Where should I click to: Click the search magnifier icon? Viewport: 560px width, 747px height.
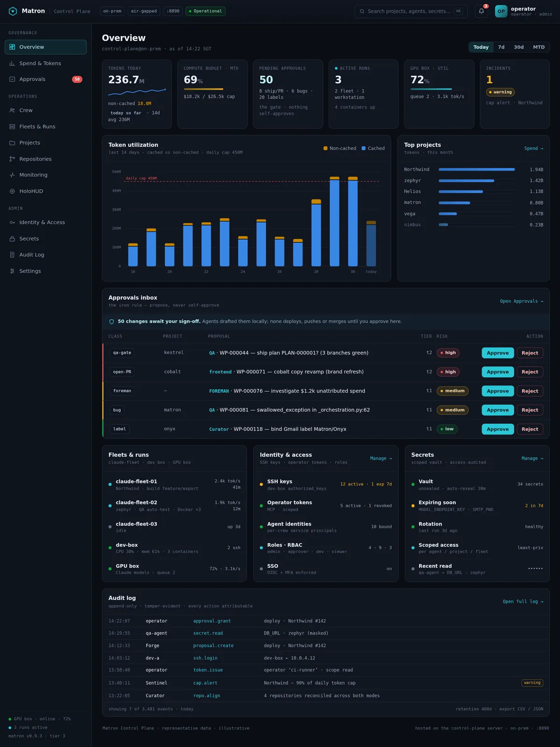click(362, 11)
